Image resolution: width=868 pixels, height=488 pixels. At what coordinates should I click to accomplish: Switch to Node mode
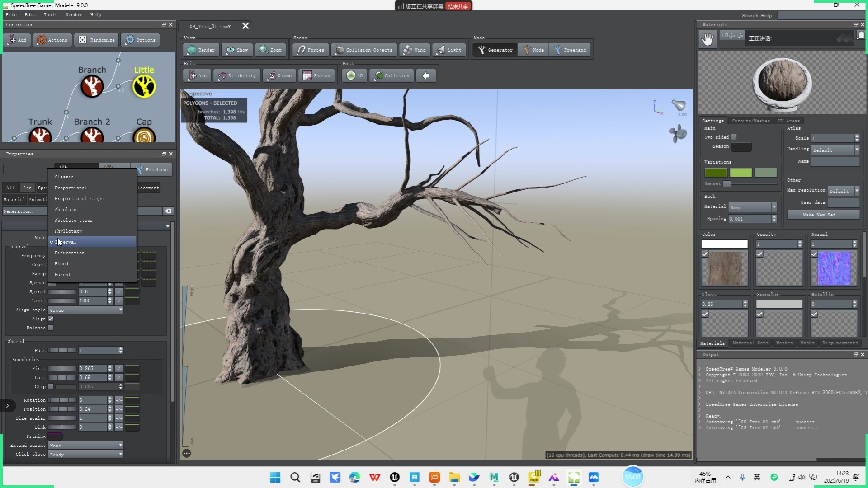533,50
